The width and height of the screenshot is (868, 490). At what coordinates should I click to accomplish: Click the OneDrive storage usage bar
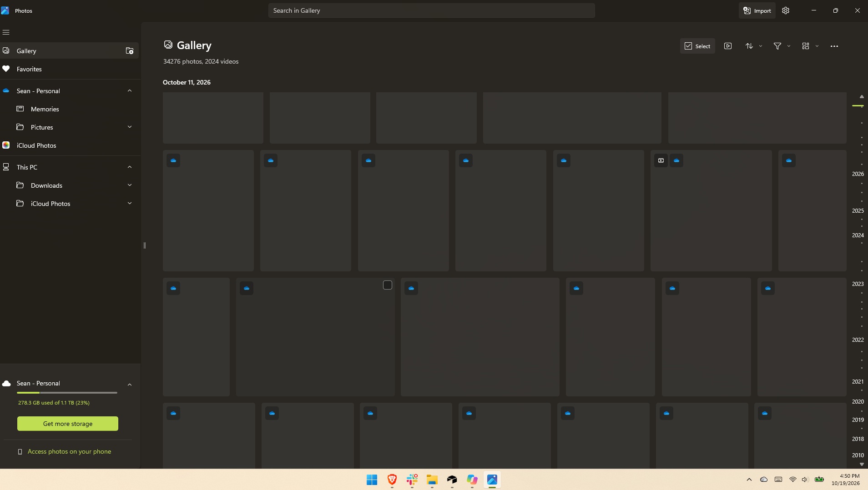point(67,392)
